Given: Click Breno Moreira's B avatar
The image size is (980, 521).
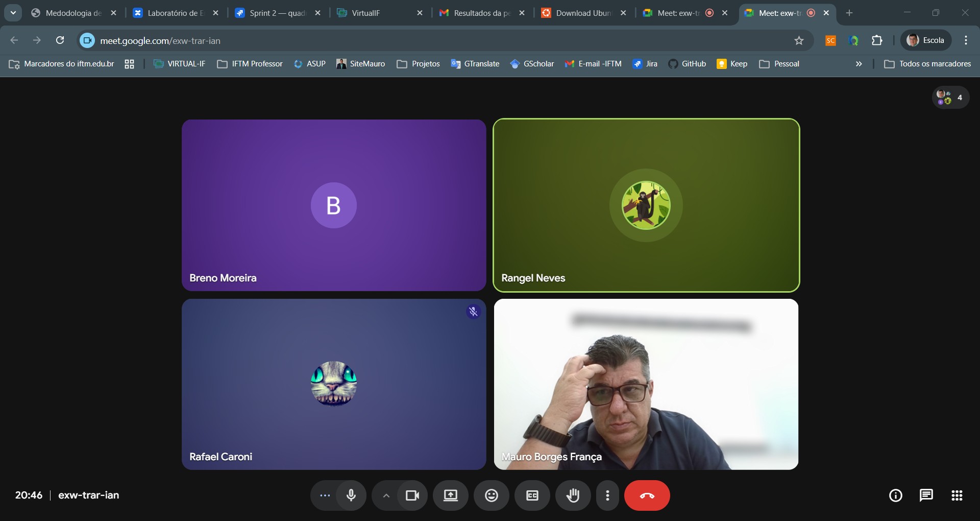Looking at the screenshot, I should pyautogui.click(x=334, y=205).
